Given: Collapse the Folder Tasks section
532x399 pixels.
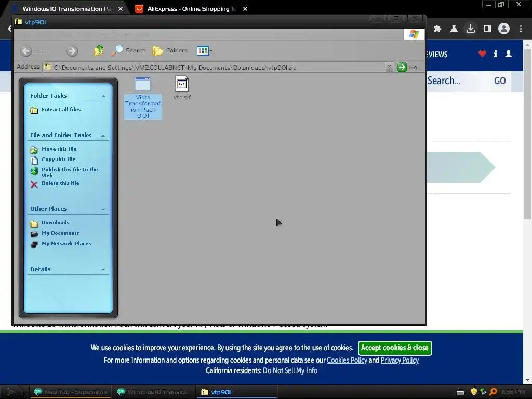Looking at the screenshot, I should coord(103,96).
